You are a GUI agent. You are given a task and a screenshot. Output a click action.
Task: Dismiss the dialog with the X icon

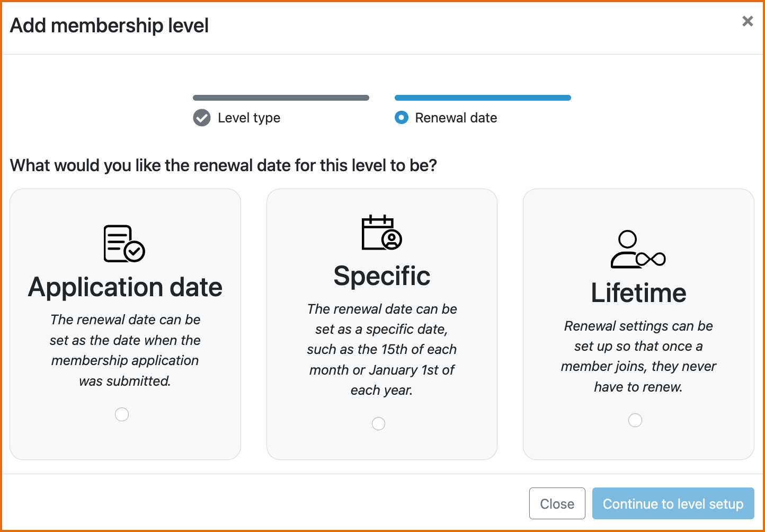748,21
